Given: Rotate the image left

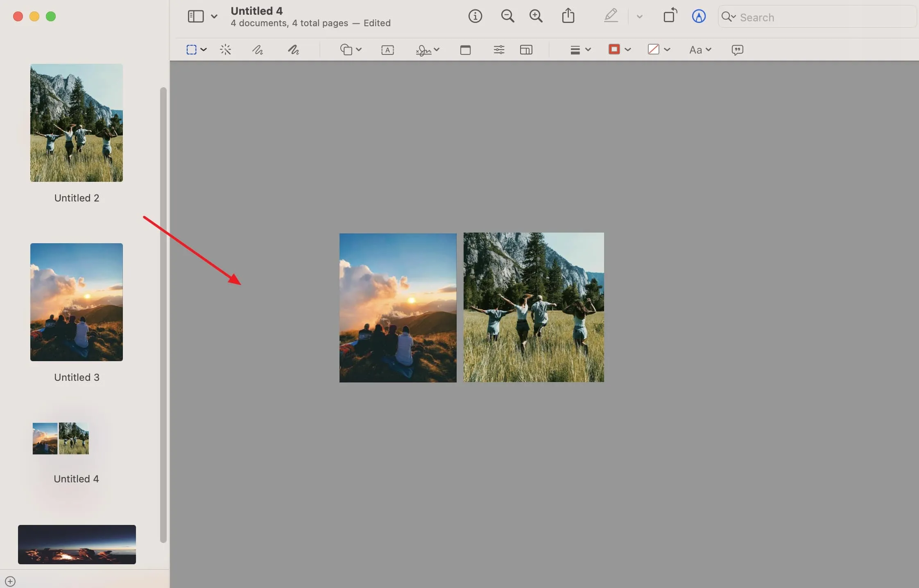Looking at the screenshot, I should [670, 16].
